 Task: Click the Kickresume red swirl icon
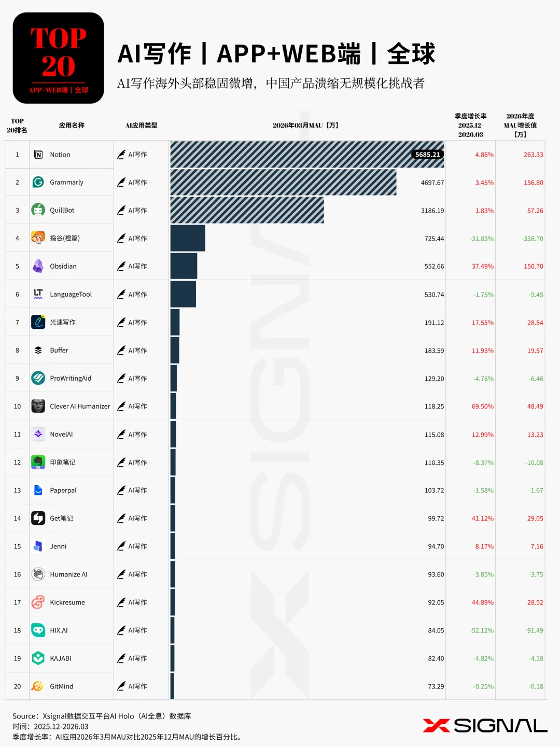tap(38, 602)
